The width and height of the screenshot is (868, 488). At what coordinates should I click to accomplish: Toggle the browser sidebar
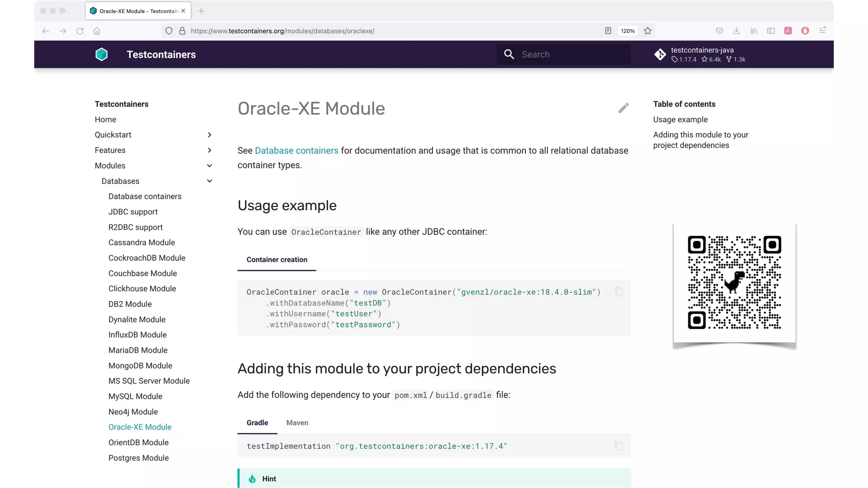pos(771,30)
